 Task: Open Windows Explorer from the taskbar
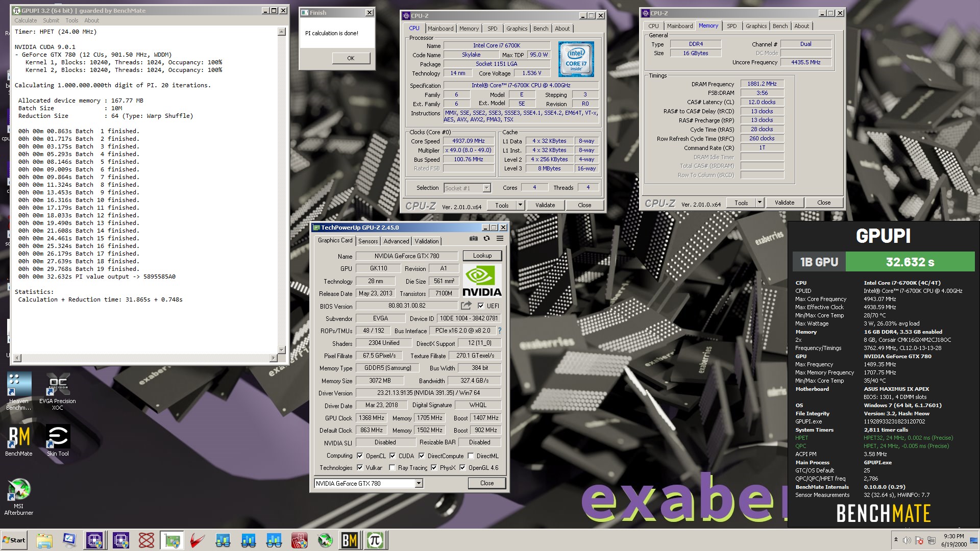point(44,540)
